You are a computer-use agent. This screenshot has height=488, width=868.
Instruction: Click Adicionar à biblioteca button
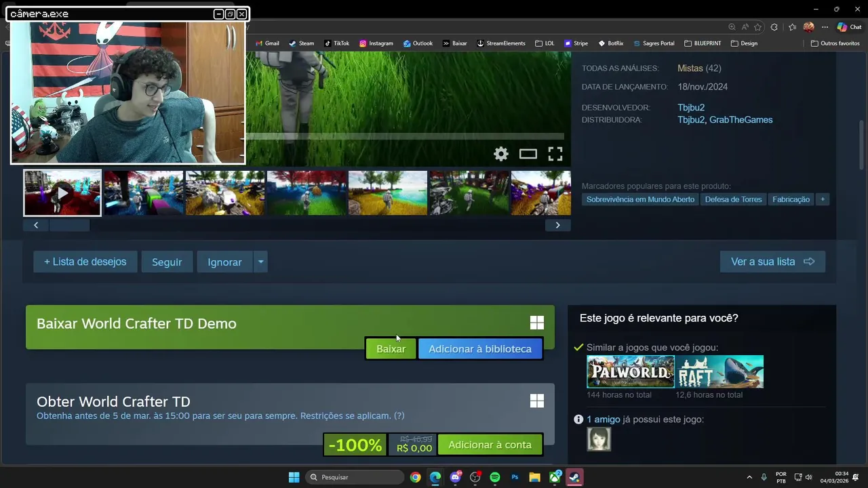[480, 348]
